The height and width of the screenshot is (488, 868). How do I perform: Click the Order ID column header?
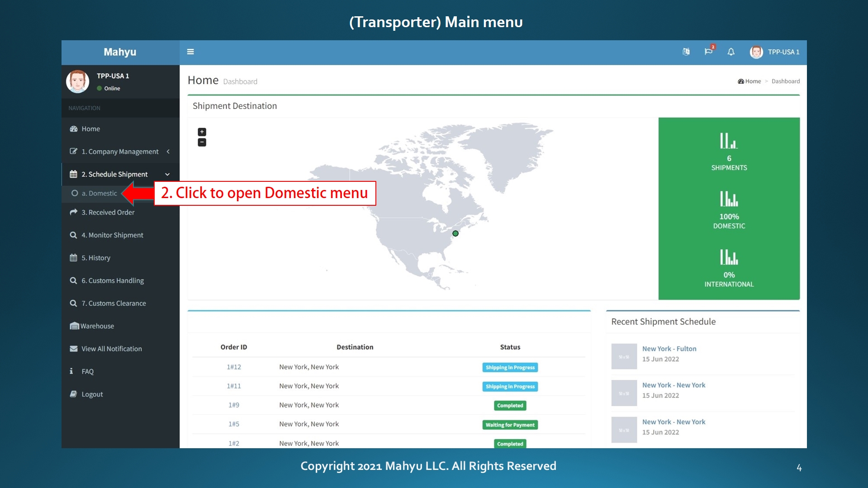coord(233,347)
